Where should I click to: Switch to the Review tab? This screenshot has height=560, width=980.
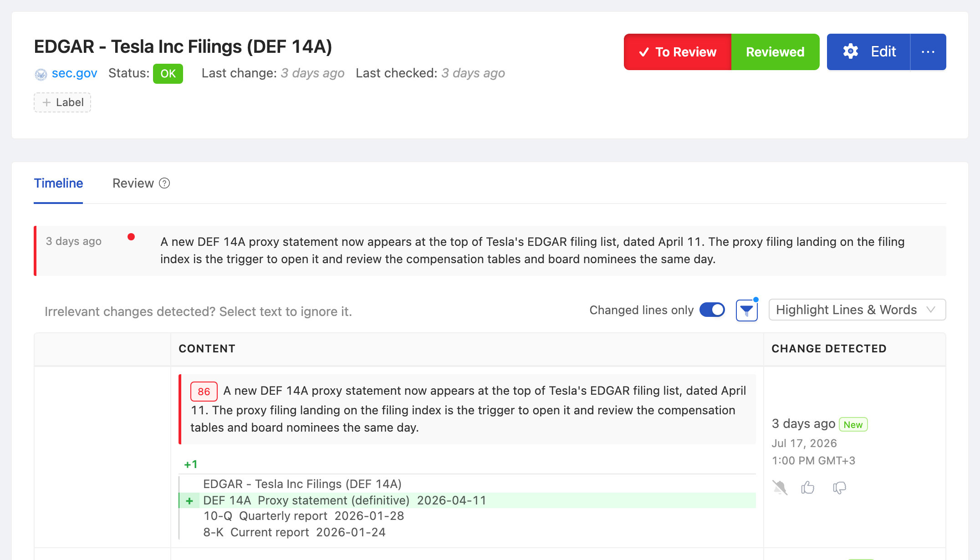pyautogui.click(x=133, y=183)
